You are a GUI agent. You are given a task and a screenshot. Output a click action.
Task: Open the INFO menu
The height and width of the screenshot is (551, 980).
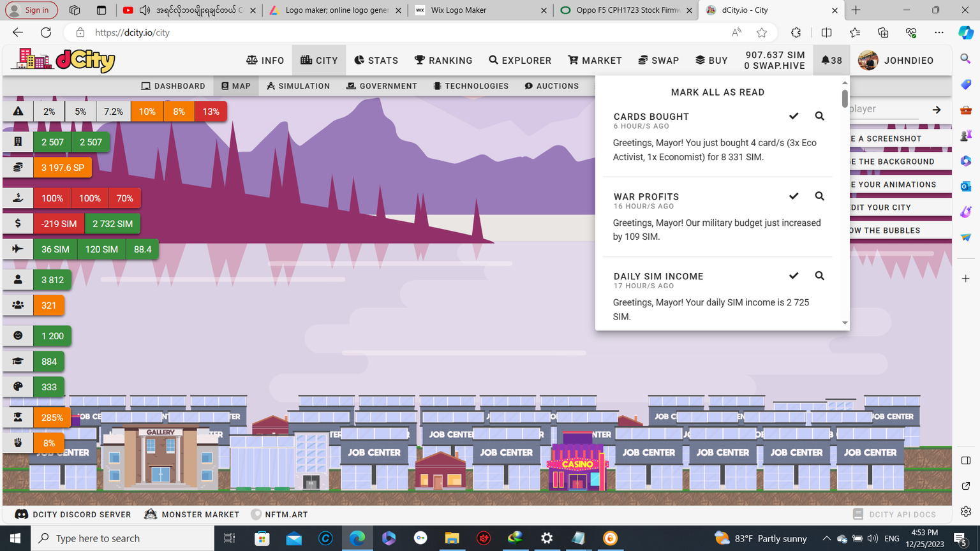[x=265, y=61]
